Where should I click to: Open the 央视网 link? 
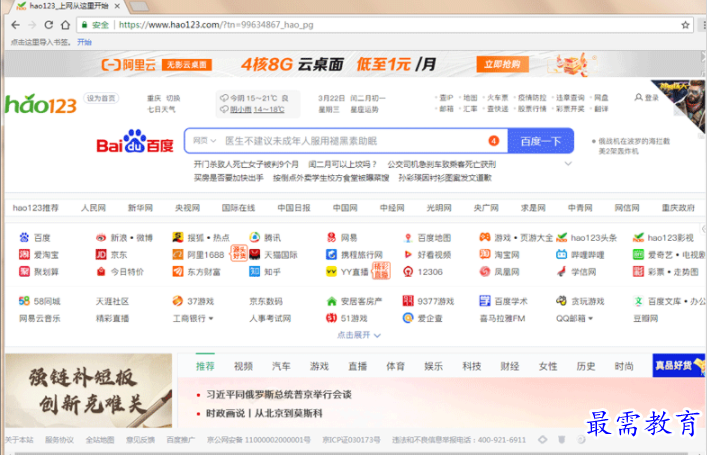[x=187, y=208]
